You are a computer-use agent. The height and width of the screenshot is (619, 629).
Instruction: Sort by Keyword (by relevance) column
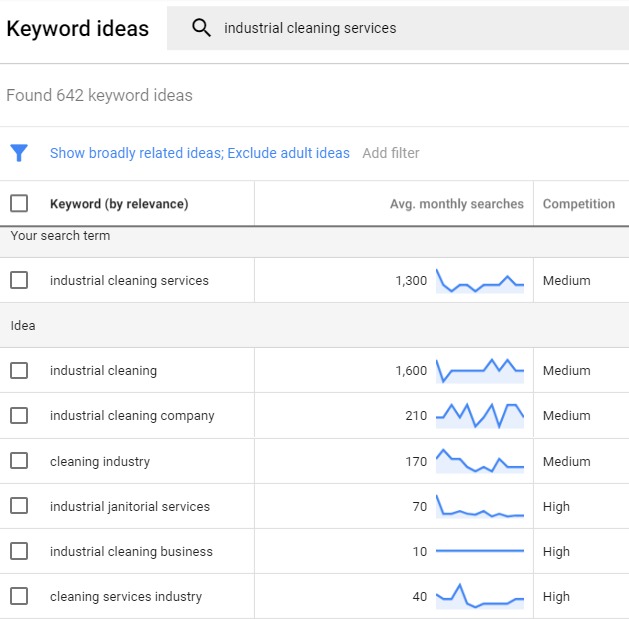click(x=119, y=204)
